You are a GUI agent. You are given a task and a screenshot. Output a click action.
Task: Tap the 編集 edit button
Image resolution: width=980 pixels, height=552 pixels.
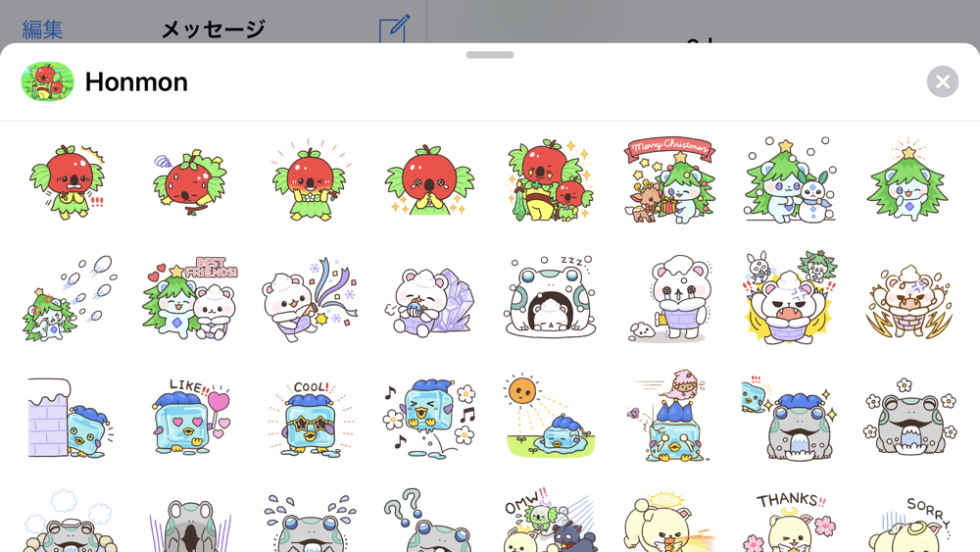coord(42,29)
